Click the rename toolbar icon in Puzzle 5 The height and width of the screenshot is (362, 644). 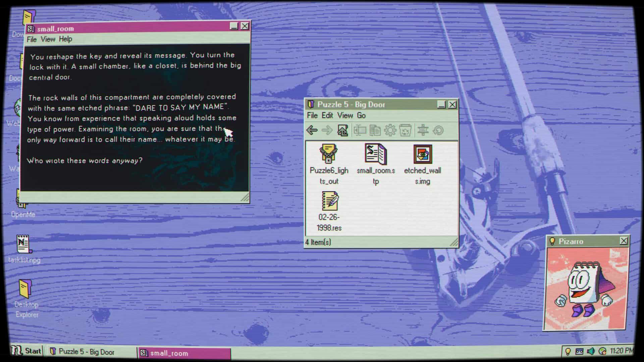click(x=360, y=130)
